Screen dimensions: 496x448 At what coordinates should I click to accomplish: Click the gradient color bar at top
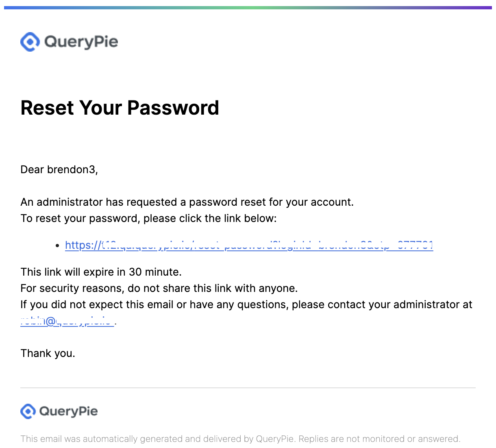pos(248,8)
